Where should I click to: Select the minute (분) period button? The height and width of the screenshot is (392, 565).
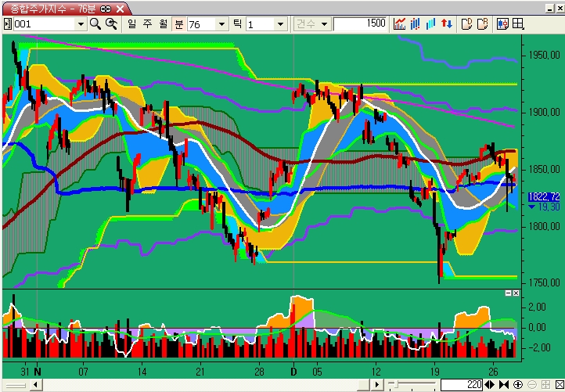178,24
